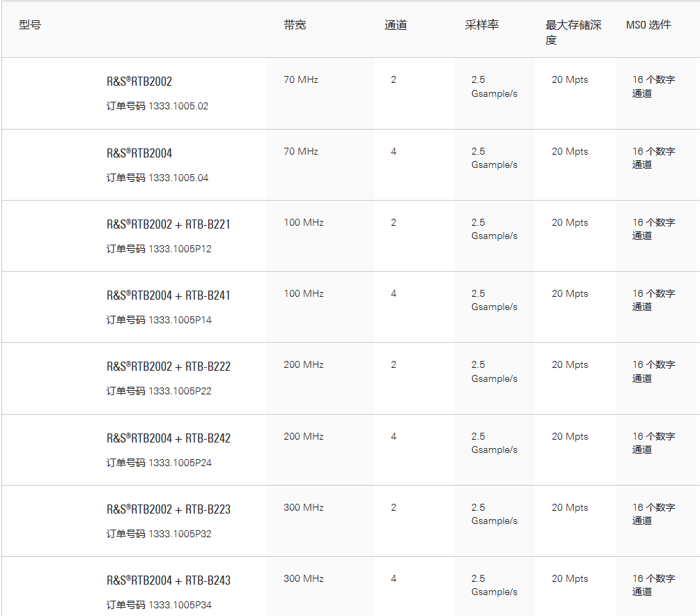Select the 最大存储深度 column header
Screen dimensions: 700x616
573,32
